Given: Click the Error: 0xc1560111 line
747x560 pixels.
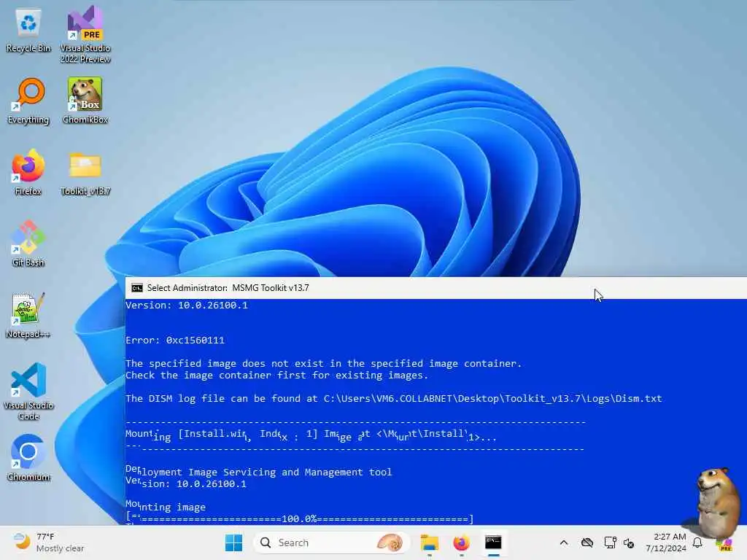Looking at the screenshot, I should pos(175,340).
